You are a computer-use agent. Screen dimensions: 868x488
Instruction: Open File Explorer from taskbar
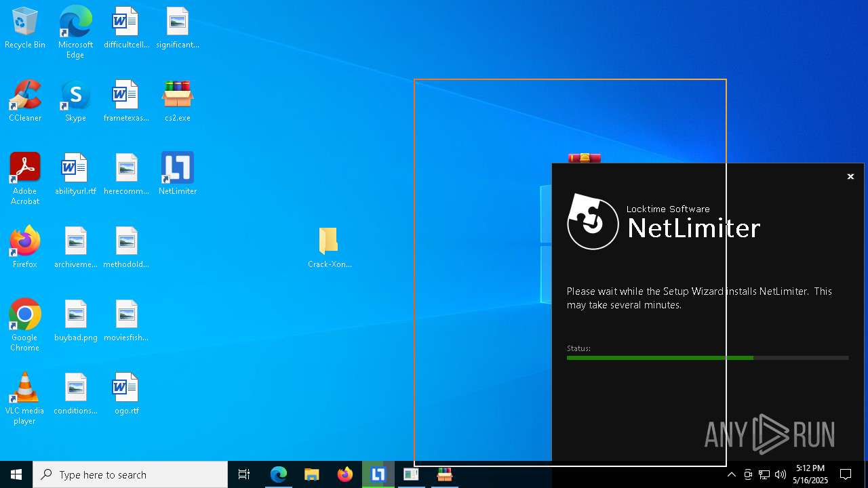[x=312, y=474]
